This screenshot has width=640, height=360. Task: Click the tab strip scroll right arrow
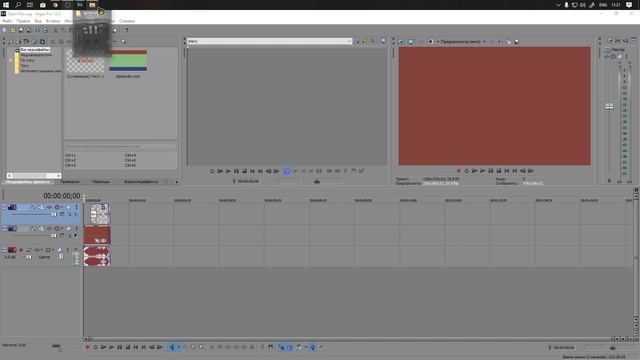coord(177,182)
